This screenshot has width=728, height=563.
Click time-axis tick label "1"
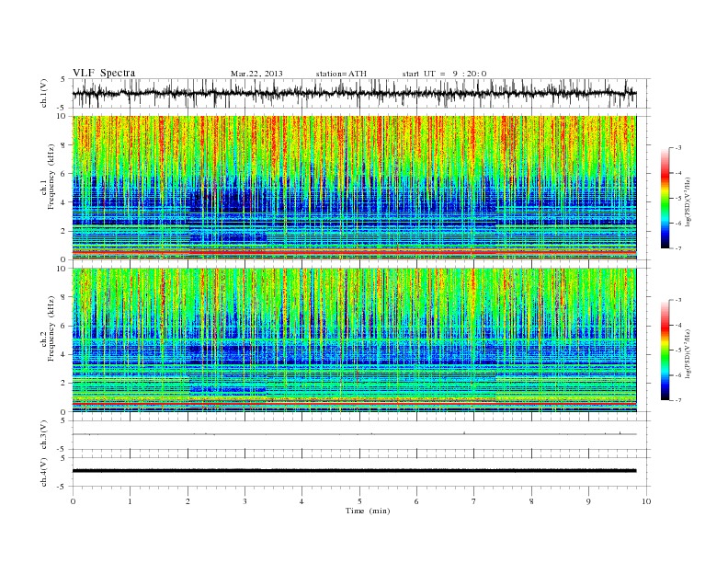tap(130, 501)
